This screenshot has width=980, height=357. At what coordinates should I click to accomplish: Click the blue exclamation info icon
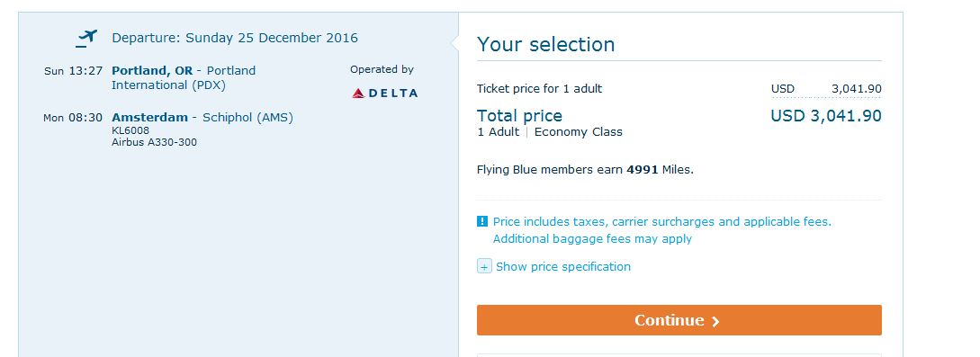(481, 221)
